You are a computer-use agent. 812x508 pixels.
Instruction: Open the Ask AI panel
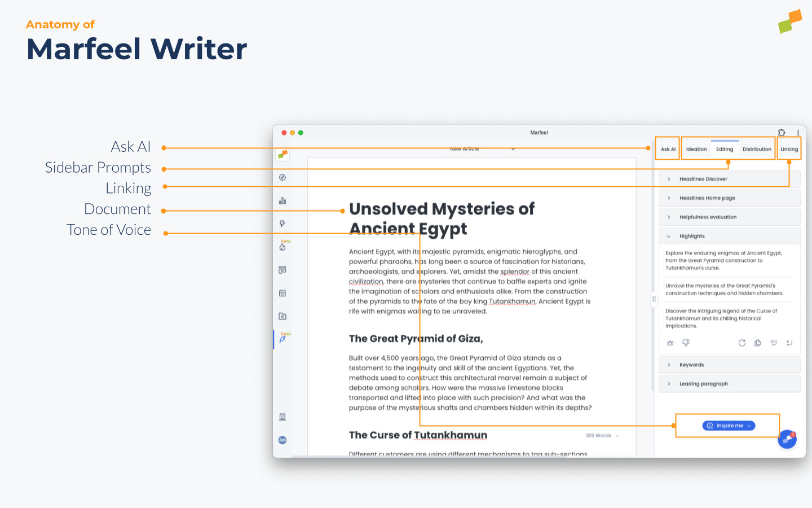point(667,148)
